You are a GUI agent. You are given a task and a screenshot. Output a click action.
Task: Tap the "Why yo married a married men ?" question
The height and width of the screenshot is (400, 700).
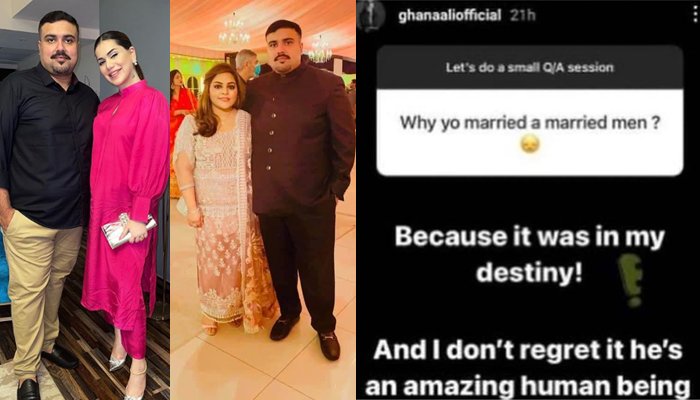click(x=530, y=123)
